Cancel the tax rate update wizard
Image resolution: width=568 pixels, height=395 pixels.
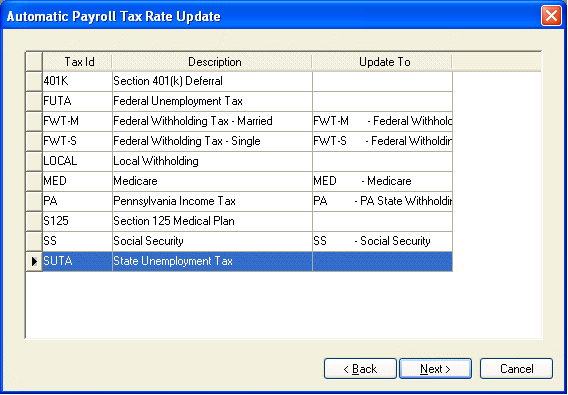click(516, 369)
